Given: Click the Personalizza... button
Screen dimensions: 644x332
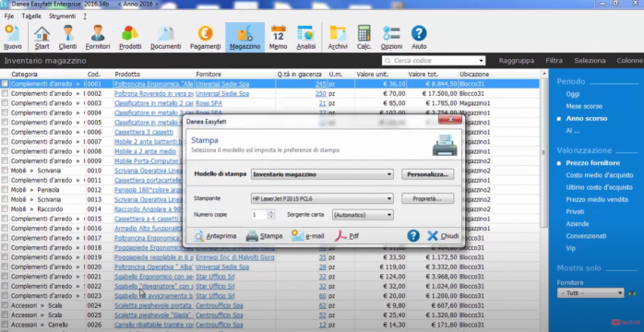Looking at the screenshot, I should tap(427, 174).
